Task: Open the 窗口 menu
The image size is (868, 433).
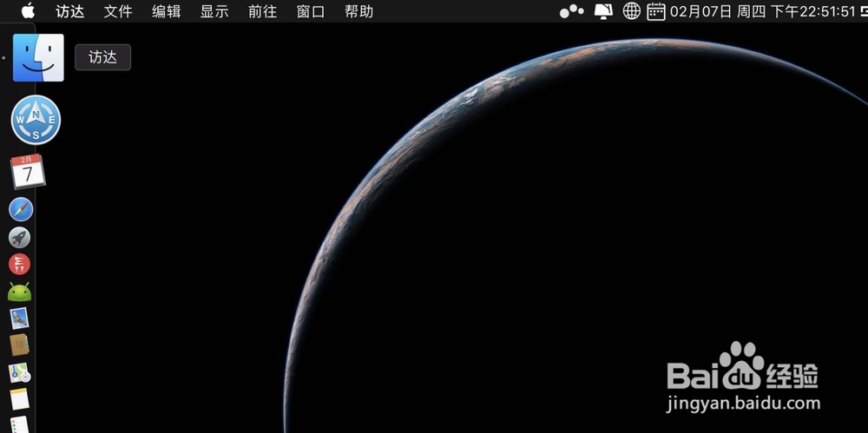Action: point(311,11)
